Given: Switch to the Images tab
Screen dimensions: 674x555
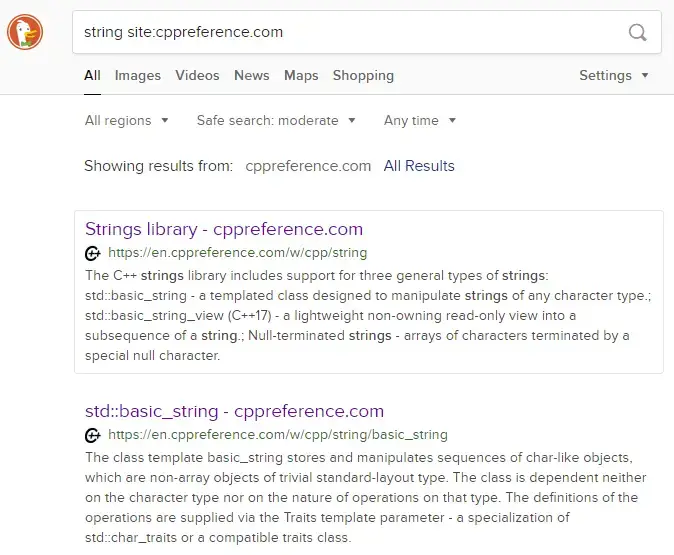Looking at the screenshot, I should click(138, 75).
